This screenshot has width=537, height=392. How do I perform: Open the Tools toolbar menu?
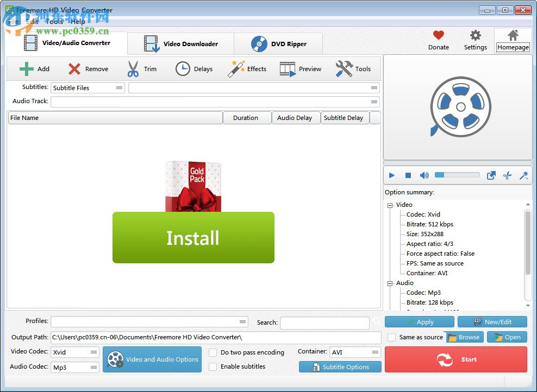click(x=354, y=68)
